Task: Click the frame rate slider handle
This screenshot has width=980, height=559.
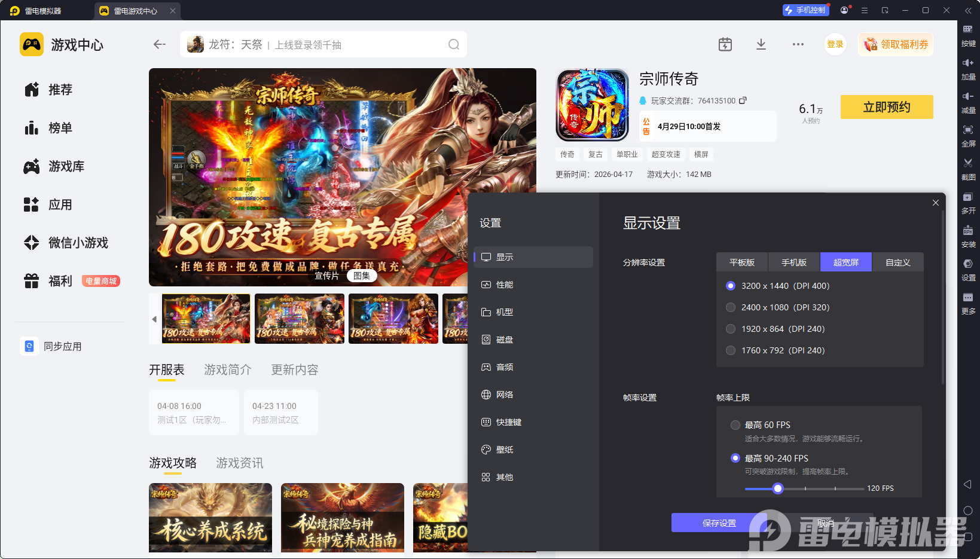Action: pyautogui.click(x=777, y=488)
